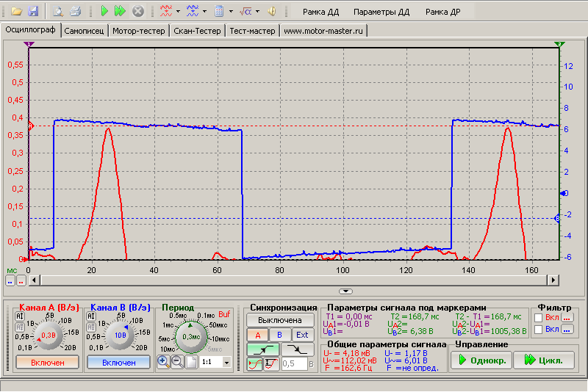This screenshot has height=392, width=588.
Task: Click the Период time base knob
Action: (x=191, y=337)
